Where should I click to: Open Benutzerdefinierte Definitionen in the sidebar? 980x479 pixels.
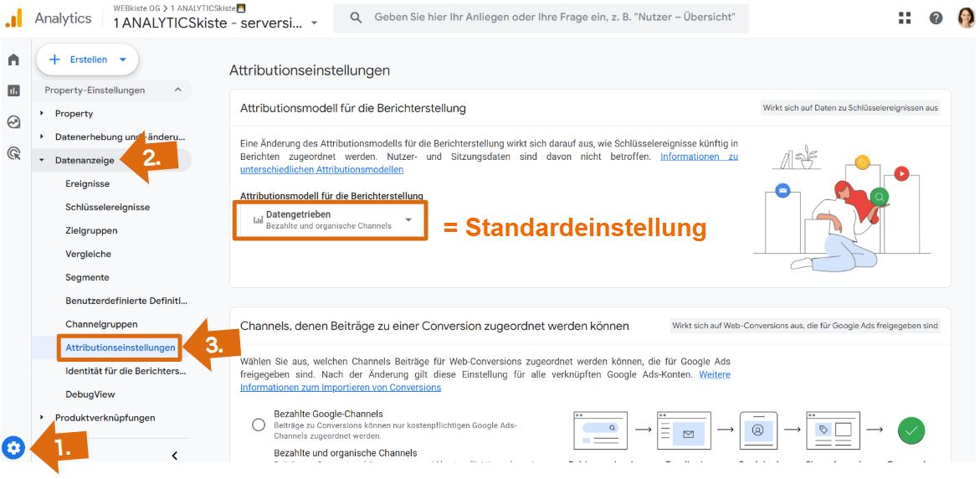pos(126,301)
